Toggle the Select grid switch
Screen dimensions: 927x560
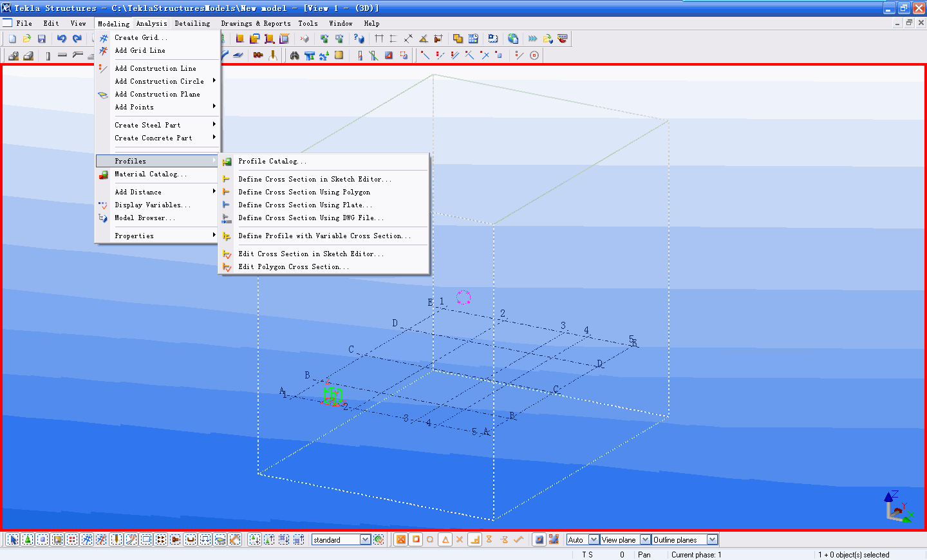pos(87,539)
